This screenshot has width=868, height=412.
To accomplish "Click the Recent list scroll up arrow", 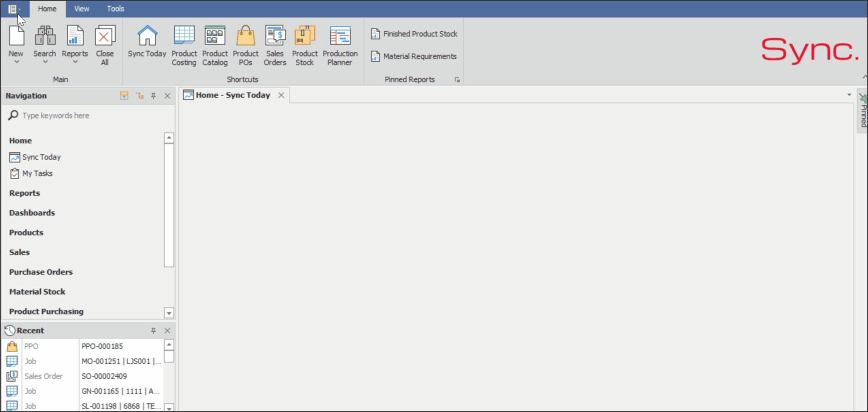I will (x=169, y=345).
